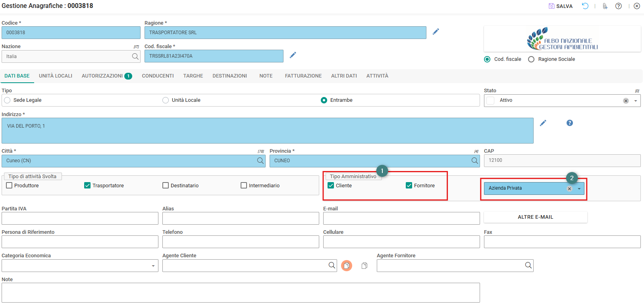The height and width of the screenshot is (305, 644).
Task: Expand the Stato dropdown arrow
Action: point(636,101)
